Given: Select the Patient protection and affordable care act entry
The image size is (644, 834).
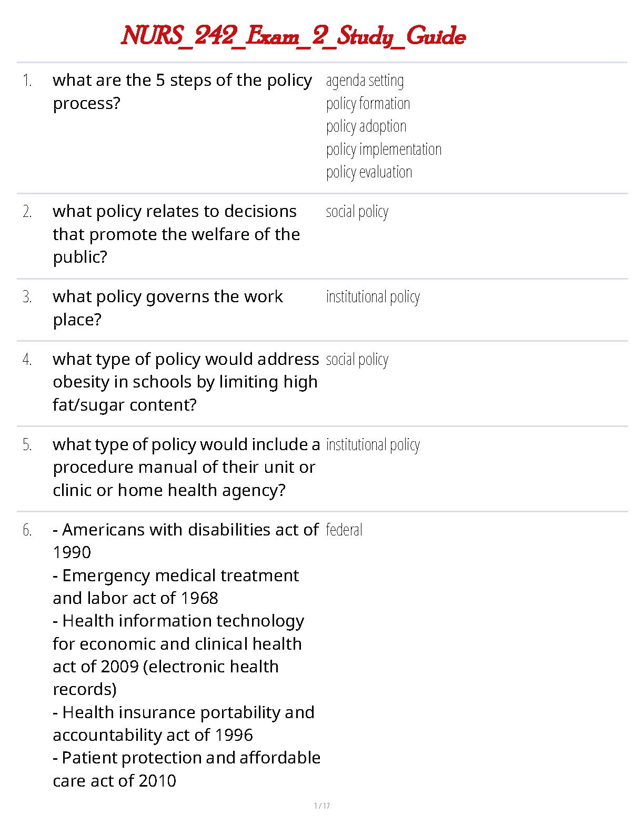Looking at the screenshot, I should [186, 769].
